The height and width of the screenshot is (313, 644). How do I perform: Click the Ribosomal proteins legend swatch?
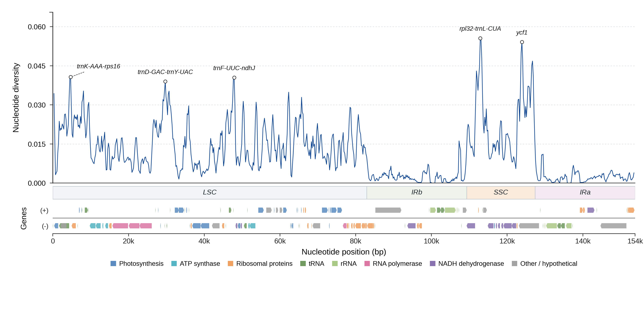coord(231,264)
